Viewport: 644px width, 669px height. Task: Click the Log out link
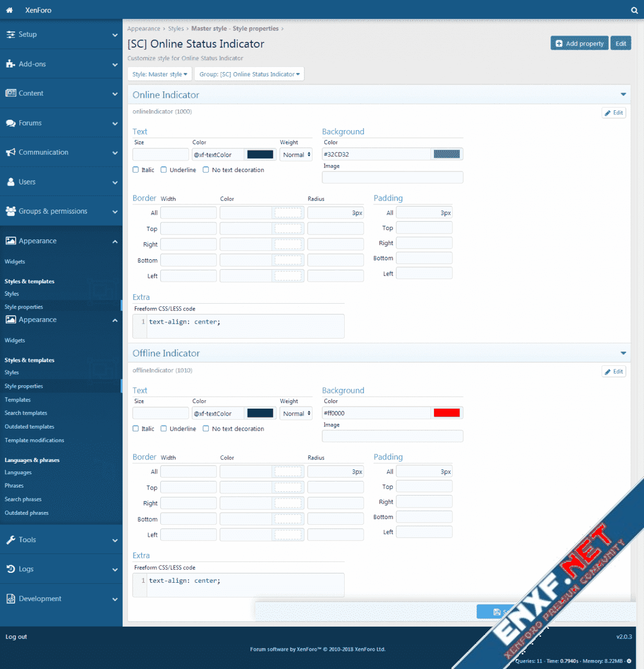16,637
